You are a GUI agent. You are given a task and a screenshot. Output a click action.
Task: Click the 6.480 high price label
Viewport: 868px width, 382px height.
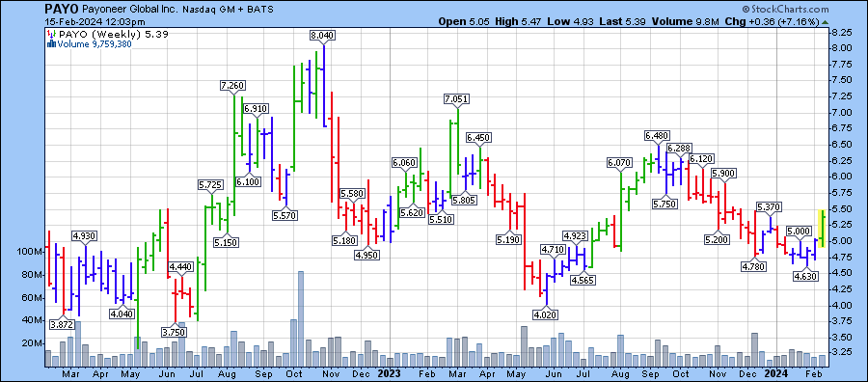pyautogui.click(x=658, y=135)
